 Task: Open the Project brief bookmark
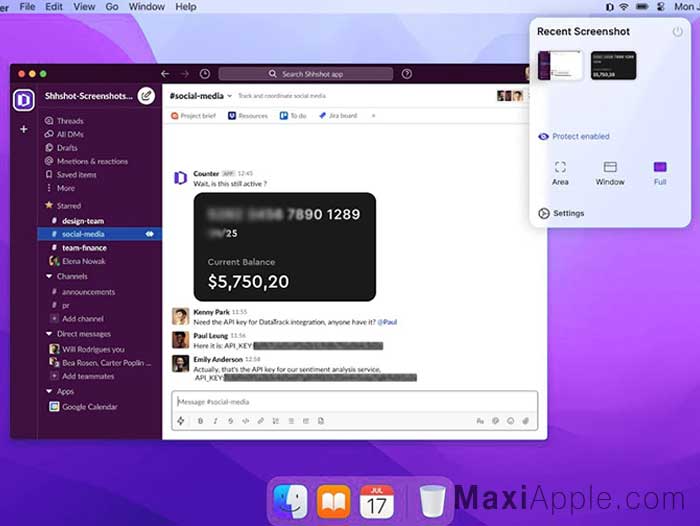193,116
